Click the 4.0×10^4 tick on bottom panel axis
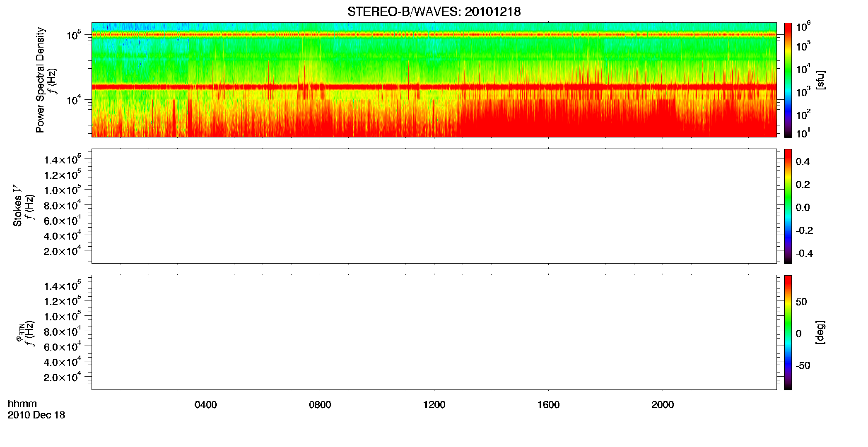Image resolution: width=868 pixels, height=447 pixels. click(63, 362)
